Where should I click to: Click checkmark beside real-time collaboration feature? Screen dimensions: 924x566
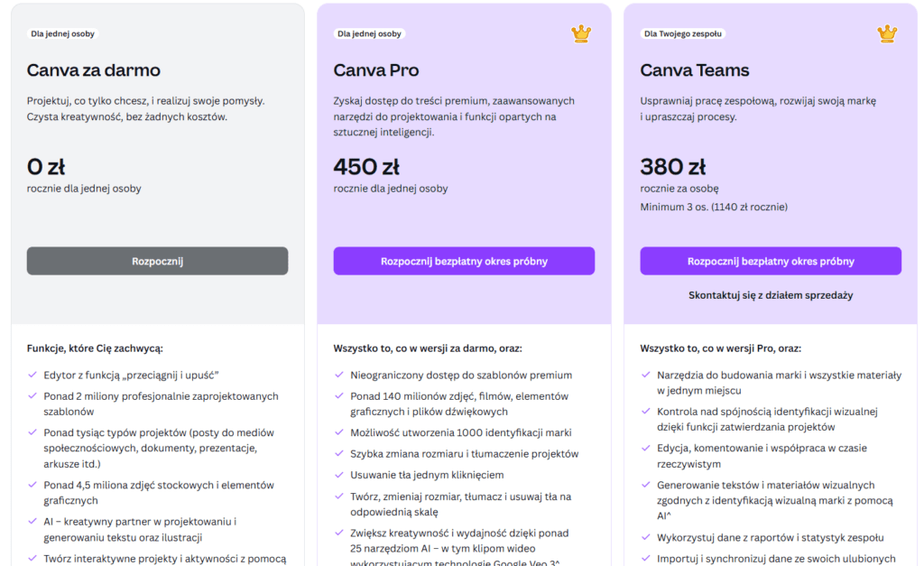pos(646,448)
